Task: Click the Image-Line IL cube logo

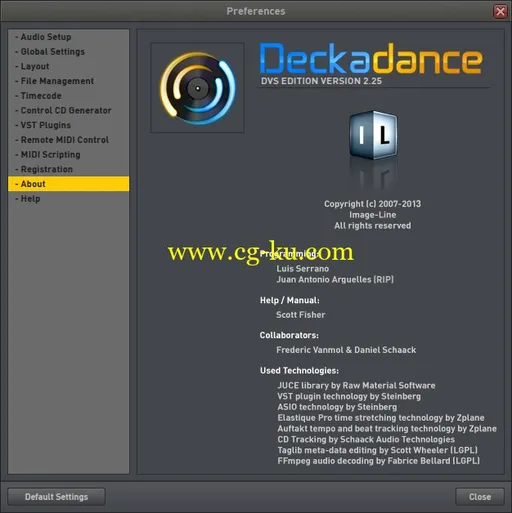Action: coord(373,135)
